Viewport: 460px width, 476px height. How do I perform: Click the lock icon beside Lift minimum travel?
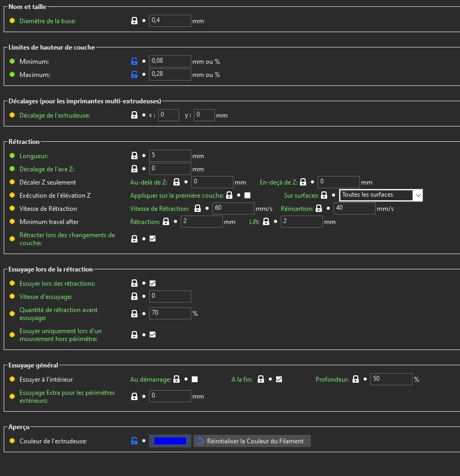266,221
